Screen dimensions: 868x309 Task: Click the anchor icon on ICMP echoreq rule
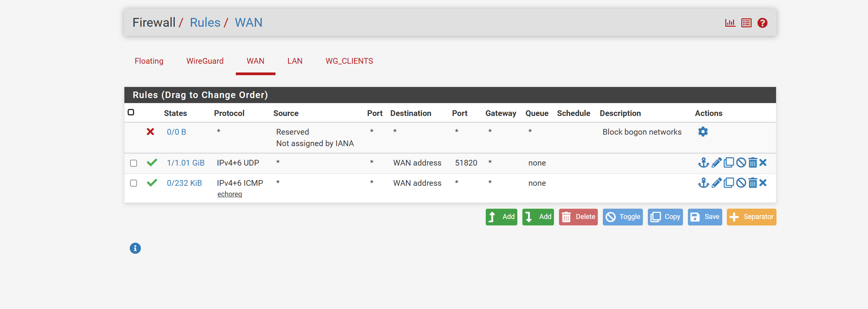click(x=704, y=183)
